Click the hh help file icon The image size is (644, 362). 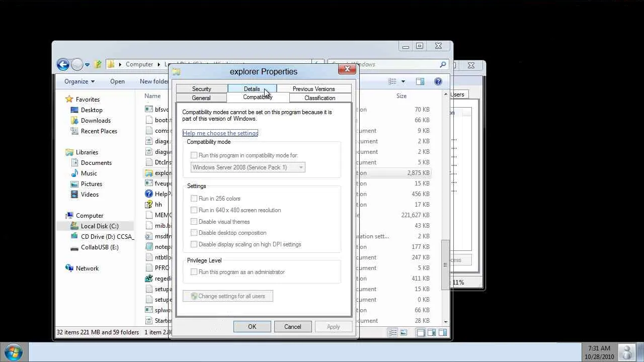tap(148, 205)
